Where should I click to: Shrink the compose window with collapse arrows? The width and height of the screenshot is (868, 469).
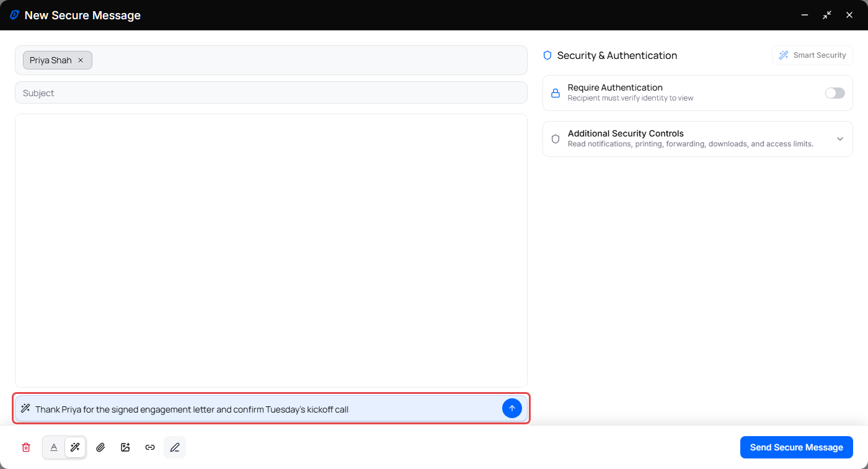pos(827,15)
